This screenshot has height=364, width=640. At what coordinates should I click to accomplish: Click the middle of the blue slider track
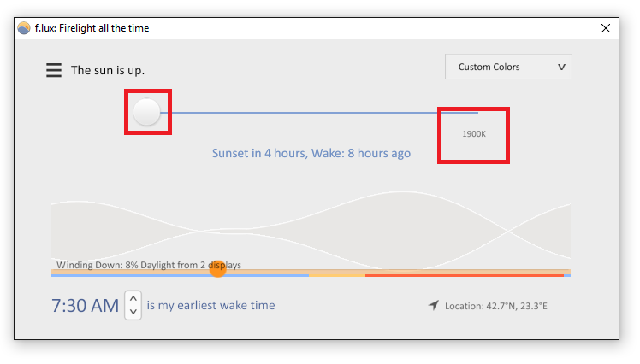point(319,113)
